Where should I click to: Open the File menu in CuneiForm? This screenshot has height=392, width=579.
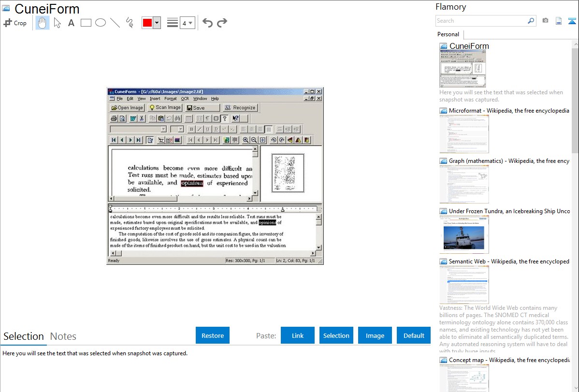point(120,99)
